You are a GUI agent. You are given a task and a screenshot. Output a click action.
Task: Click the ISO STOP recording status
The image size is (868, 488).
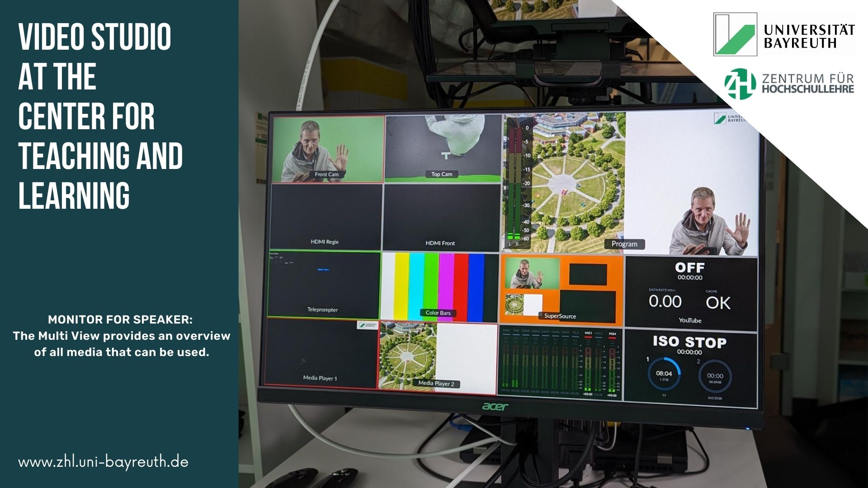pos(689,342)
